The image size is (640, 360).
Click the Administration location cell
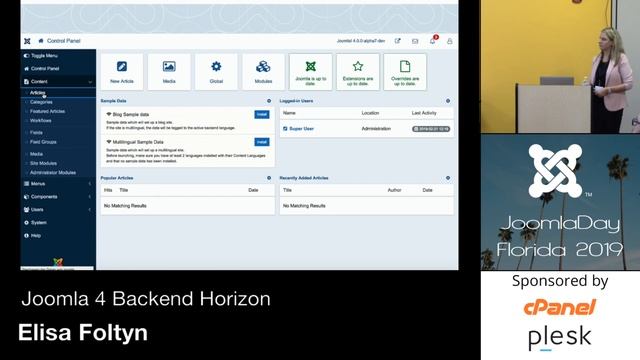376,129
